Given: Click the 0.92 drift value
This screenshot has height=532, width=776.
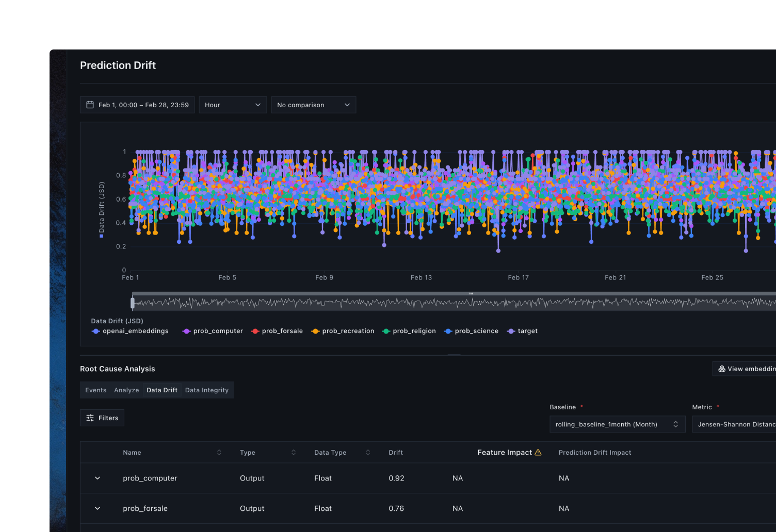Looking at the screenshot, I should (x=396, y=478).
